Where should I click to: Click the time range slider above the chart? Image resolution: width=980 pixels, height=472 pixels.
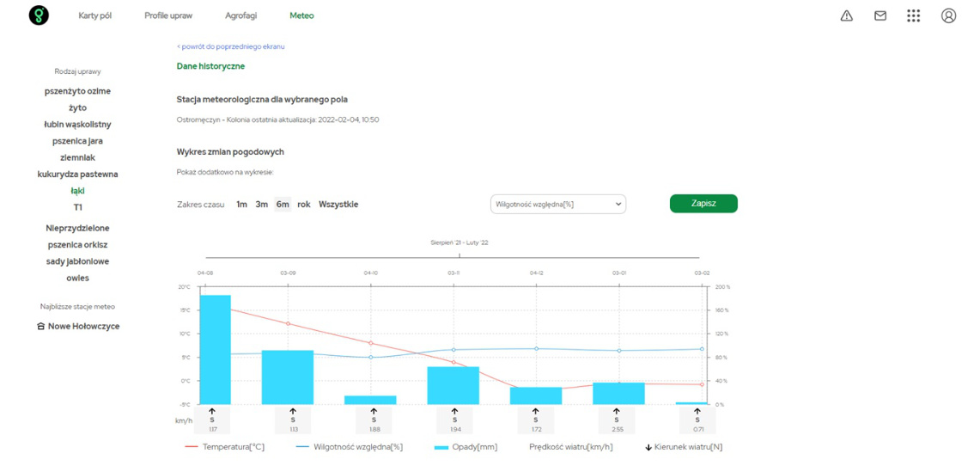pos(459,257)
